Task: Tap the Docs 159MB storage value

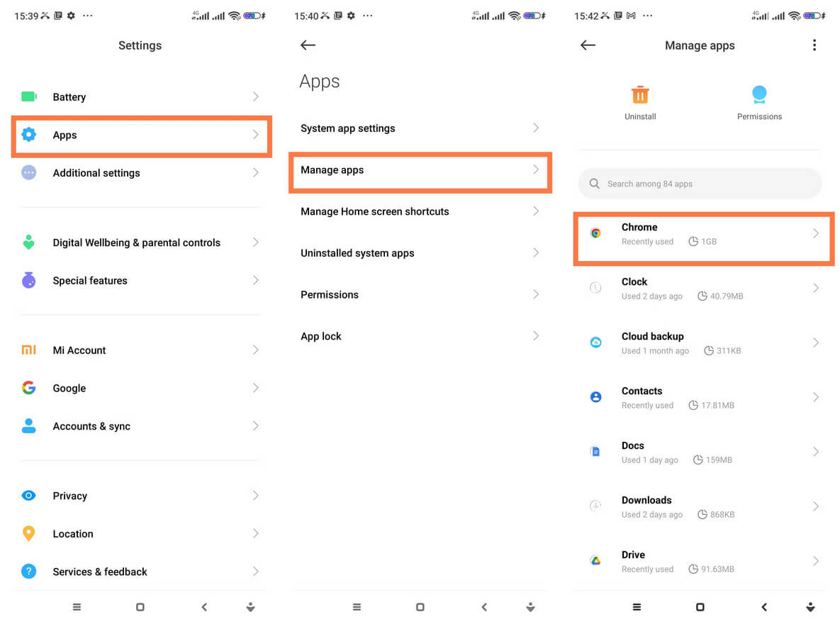Action: pos(719,460)
